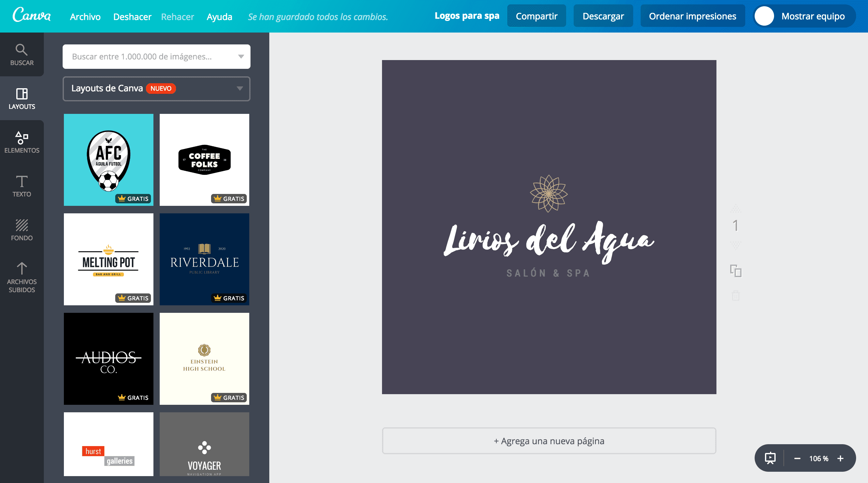Screen dimensions: 868x483
Task: Click the Compartir button
Action: (536, 16)
